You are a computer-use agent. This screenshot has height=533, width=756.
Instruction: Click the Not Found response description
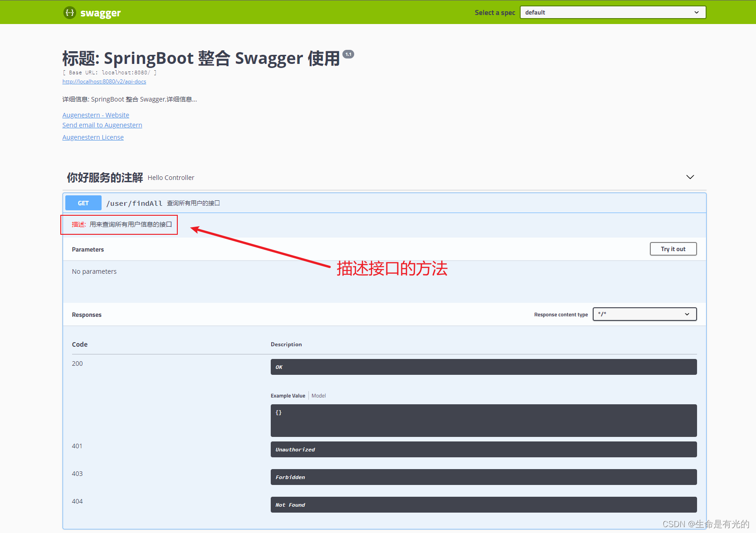pyautogui.click(x=483, y=505)
